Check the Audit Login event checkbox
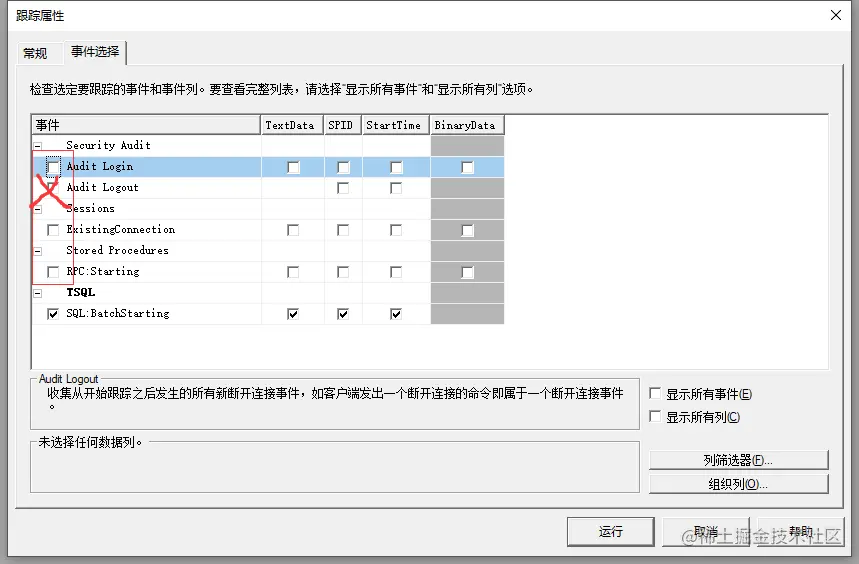Viewport: 859px width, 564px height. 53,167
